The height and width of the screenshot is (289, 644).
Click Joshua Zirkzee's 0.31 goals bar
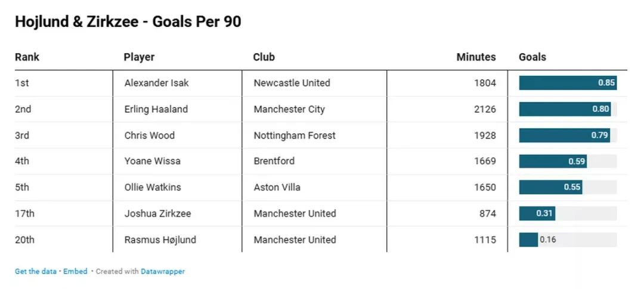tap(538, 214)
